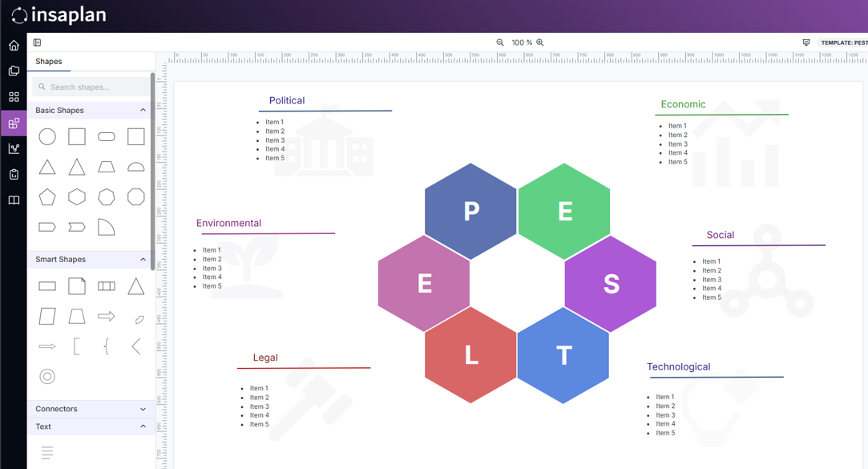The width and height of the screenshot is (868, 469).
Task: Pick the thin arrow smart shape
Action: pos(47,346)
